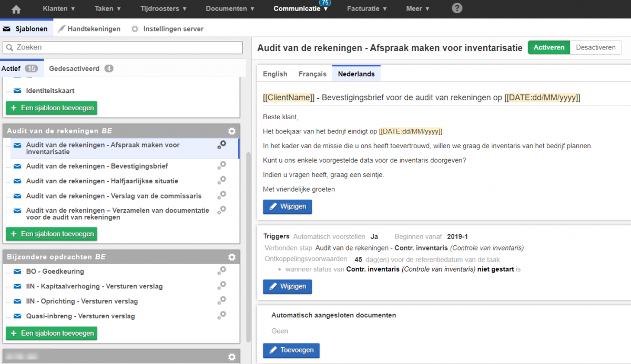Click envelope icon of Quasi-inbreng template
The width and height of the screenshot is (631, 364).
pos(17,316)
